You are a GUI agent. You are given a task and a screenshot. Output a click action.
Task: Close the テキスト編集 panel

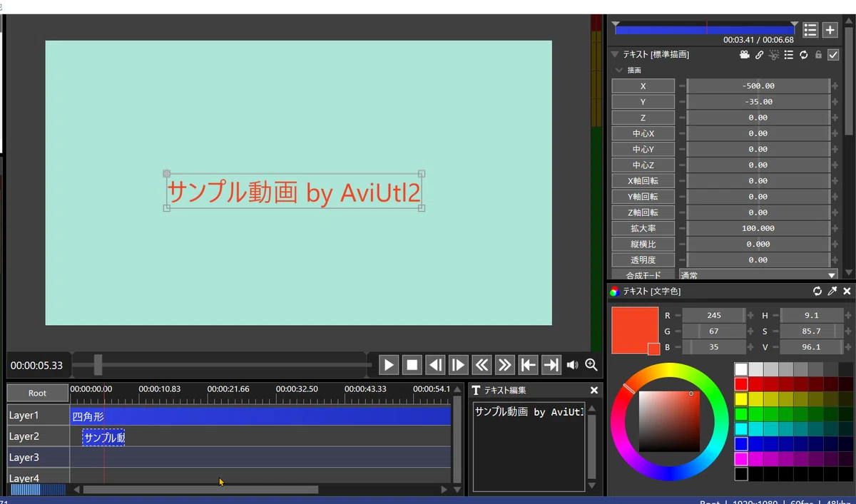[594, 390]
